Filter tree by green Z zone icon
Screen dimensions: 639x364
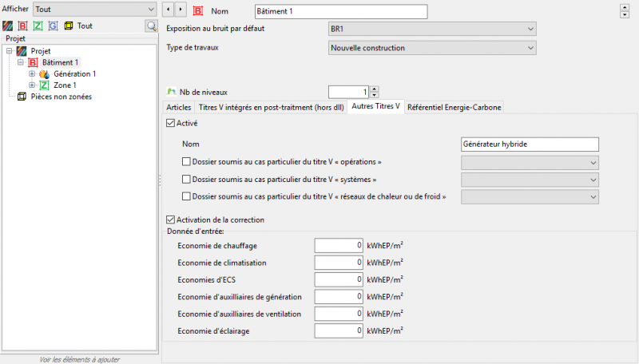click(38, 26)
